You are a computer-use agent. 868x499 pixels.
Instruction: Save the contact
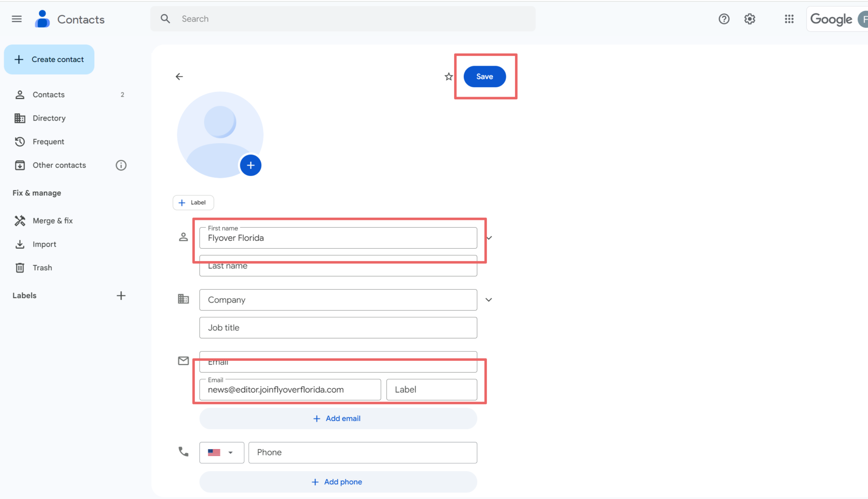(x=485, y=77)
